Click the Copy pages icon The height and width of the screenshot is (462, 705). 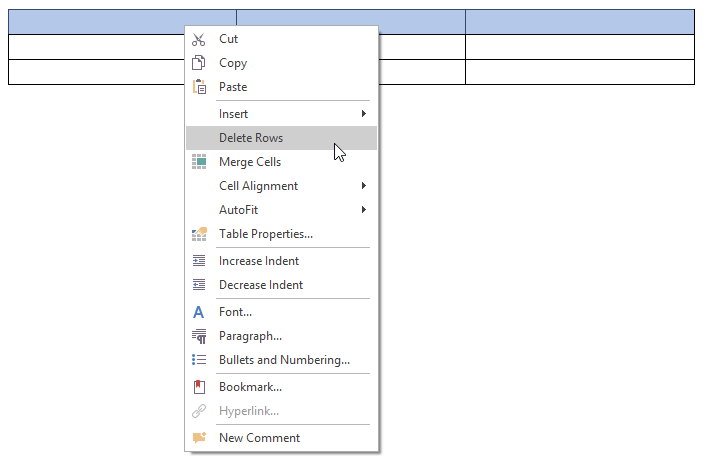pos(199,63)
